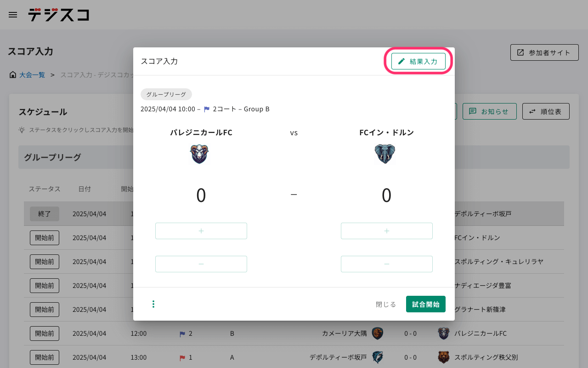The image size is (588, 368).
Task: Click the 終了 status in first row
Action: (x=45, y=214)
